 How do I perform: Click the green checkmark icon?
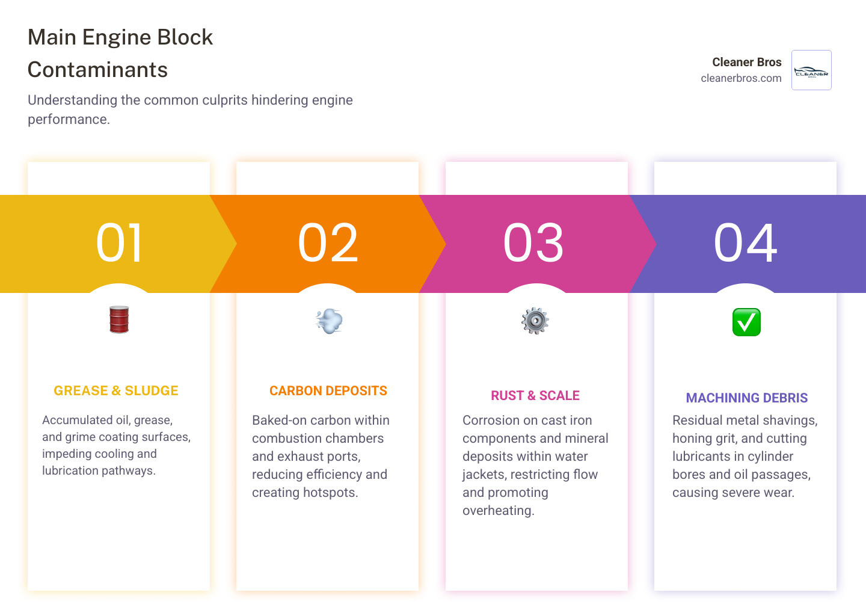(746, 322)
